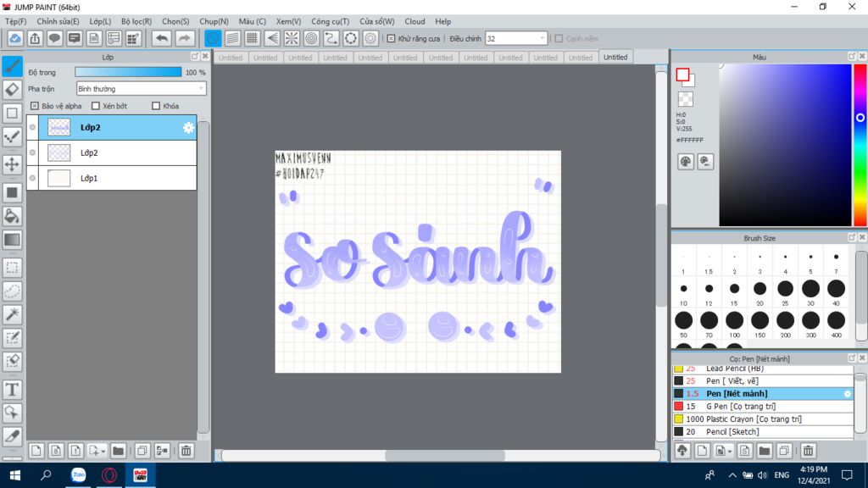
Task: Open Zalo from the Windows taskbar
Action: point(79,475)
